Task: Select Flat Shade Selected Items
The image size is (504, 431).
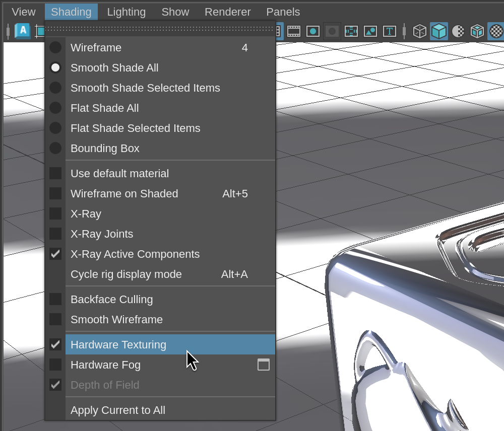Action: (x=160, y=128)
